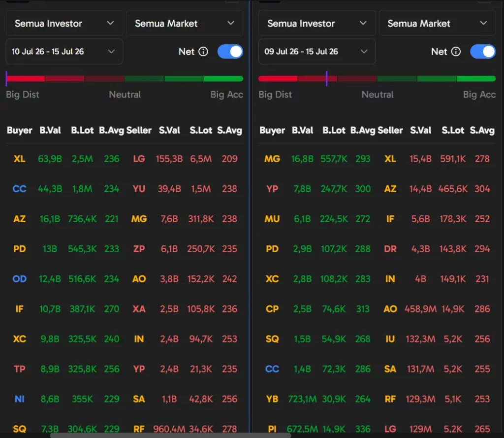Open right panel Semua Investor dropdown
504x438 pixels.
pyautogui.click(x=317, y=23)
